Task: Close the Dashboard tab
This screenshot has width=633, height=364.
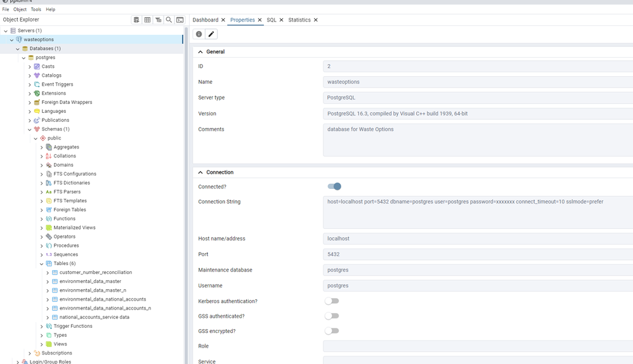Action: [x=223, y=20]
